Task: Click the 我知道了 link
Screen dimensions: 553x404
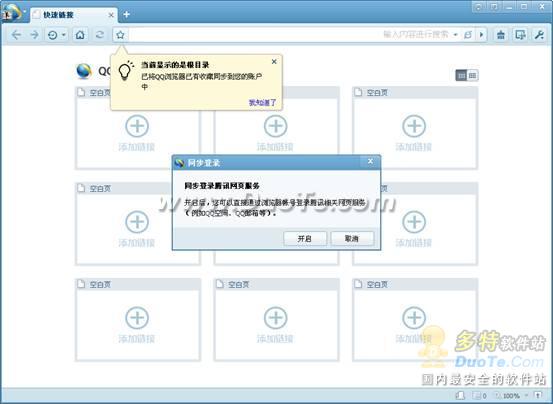Action: click(x=262, y=103)
